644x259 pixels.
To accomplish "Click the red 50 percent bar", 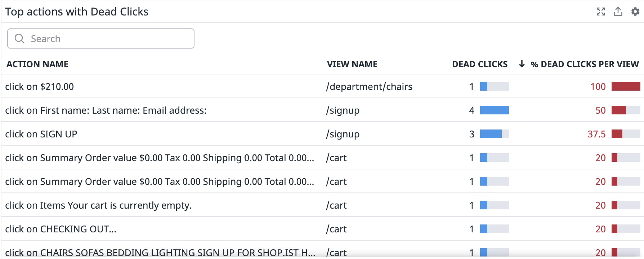I will 619,110.
